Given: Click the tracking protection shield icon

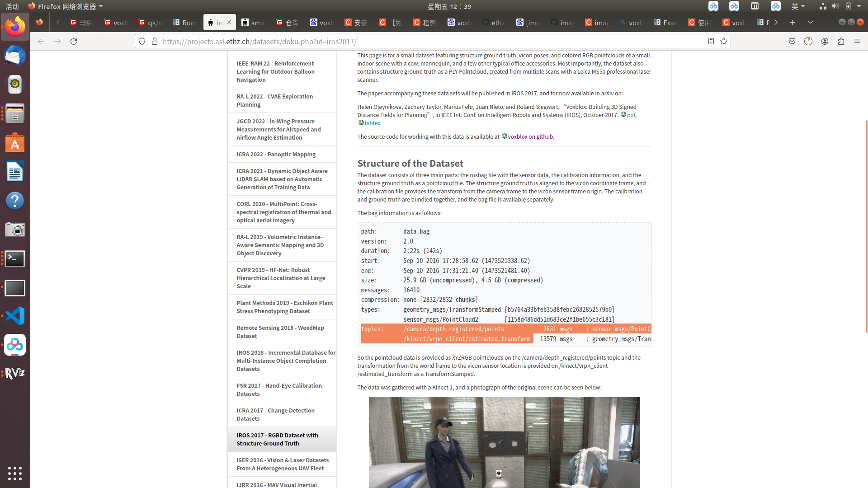Looking at the screenshot, I should 142,41.
